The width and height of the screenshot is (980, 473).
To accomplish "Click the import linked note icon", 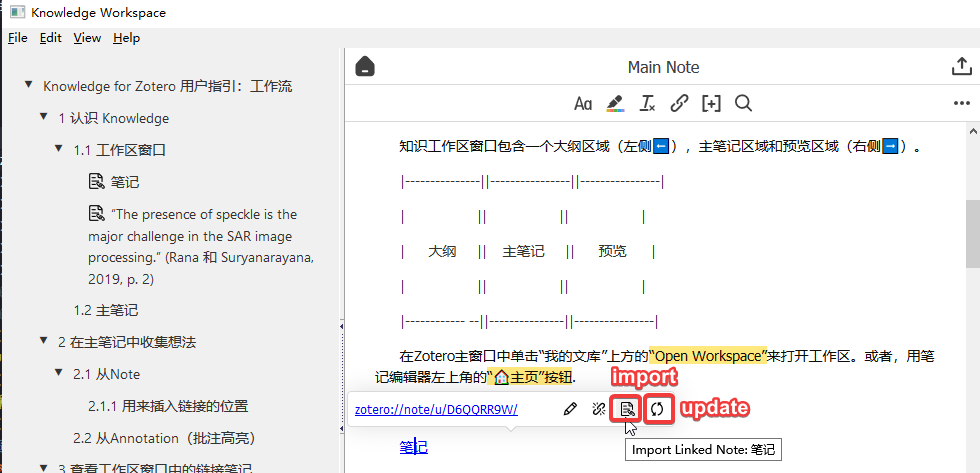I will [x=627, y=409].
